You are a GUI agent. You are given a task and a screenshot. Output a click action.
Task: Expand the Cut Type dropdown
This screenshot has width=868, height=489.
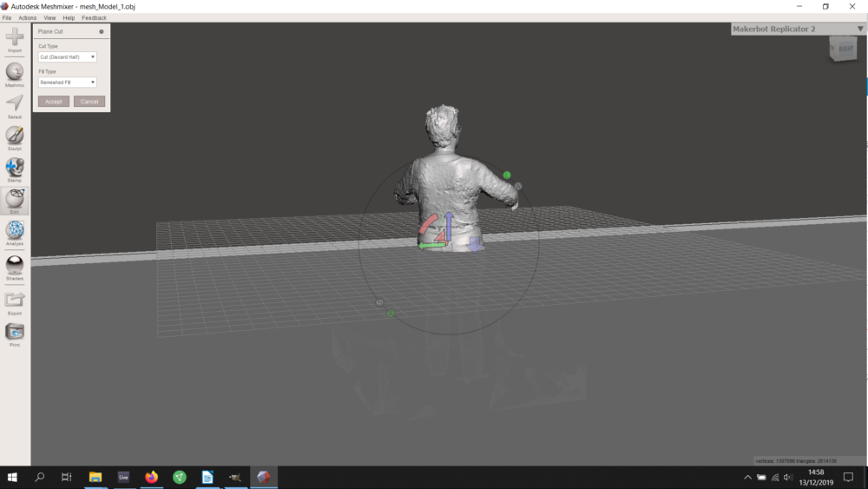(x=68, y=57)
